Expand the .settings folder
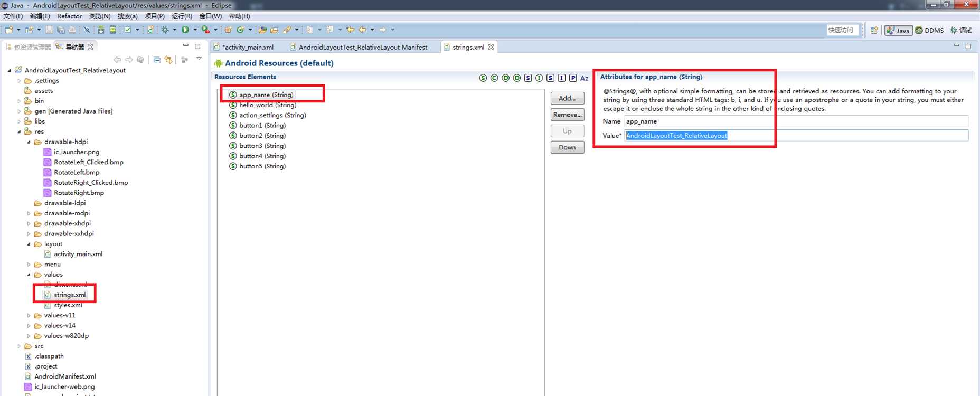This screenshot has height=396, width=980. pyautogui.click(x=19, y=81)
